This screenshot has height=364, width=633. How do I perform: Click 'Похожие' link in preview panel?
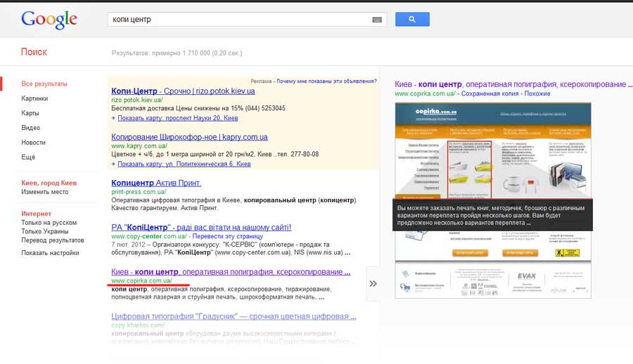point(537,93)
